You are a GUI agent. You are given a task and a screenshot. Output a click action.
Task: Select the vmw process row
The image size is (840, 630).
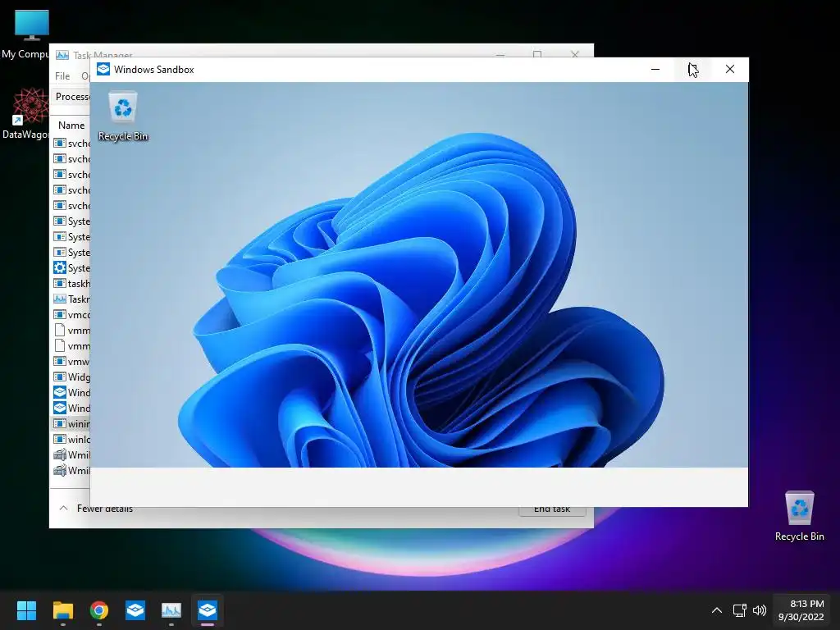[x=71, y=362]
